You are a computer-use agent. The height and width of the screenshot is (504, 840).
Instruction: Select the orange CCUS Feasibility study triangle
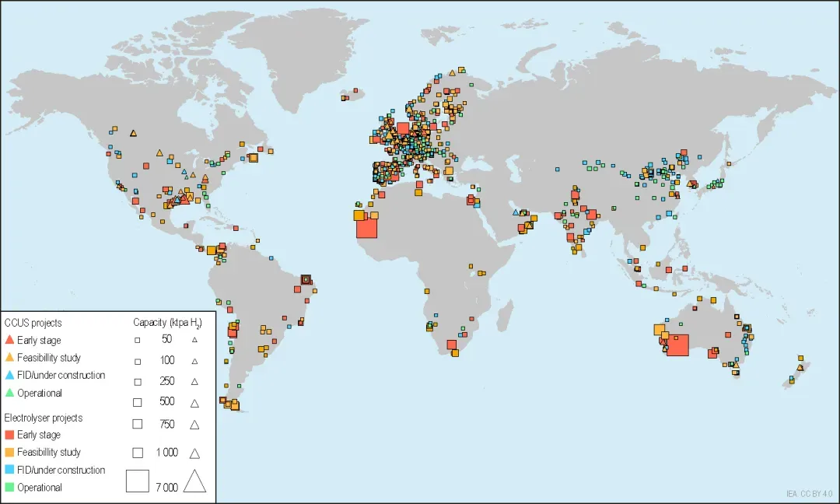[x=9, y=357]
